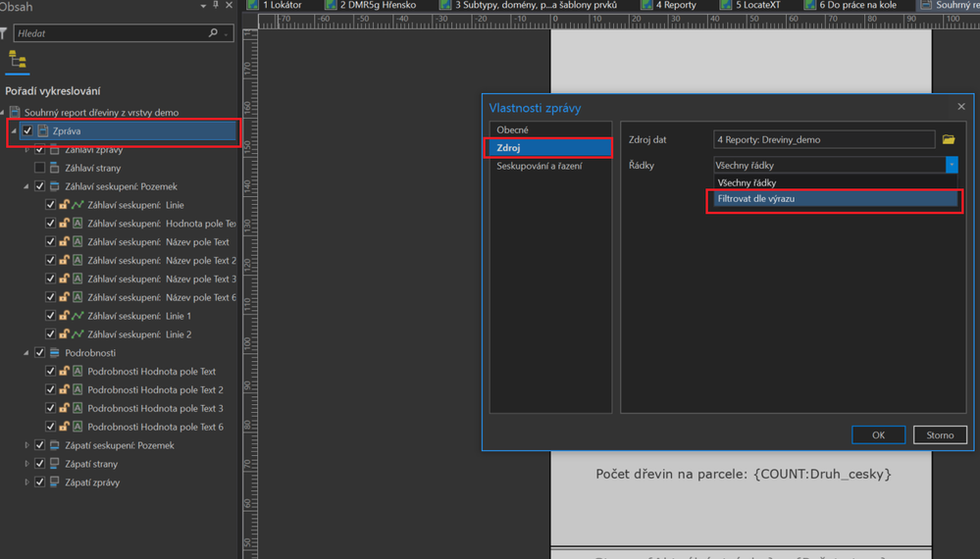Click the Zápatí strany section icon
Screen dimensions: 980x559
pyautogui.click(x=54, y=464)
